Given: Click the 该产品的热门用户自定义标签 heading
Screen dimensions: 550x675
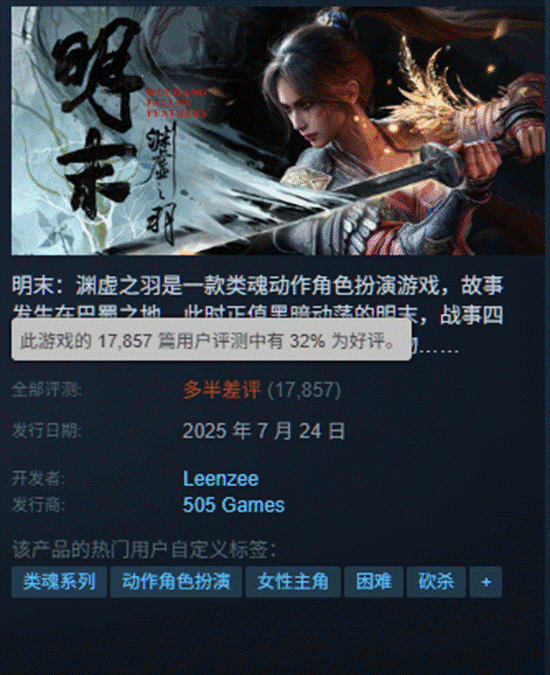Looking at the screenshot, I should (144, 549).
